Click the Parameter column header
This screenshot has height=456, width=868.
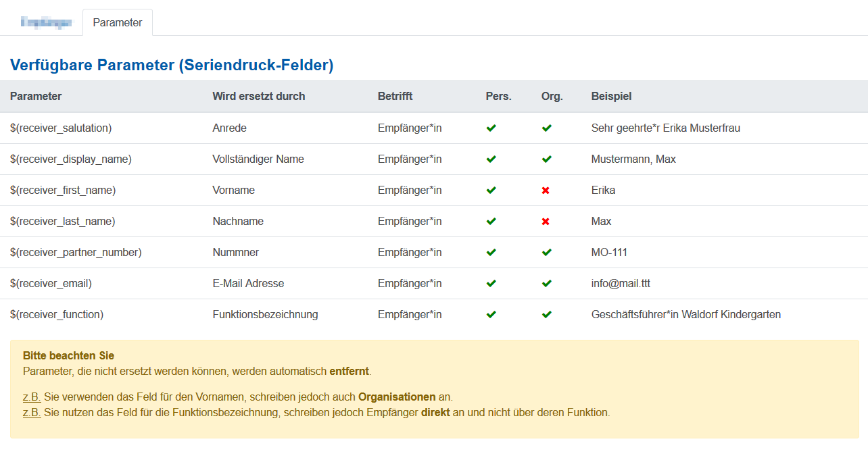pos(36,97)
